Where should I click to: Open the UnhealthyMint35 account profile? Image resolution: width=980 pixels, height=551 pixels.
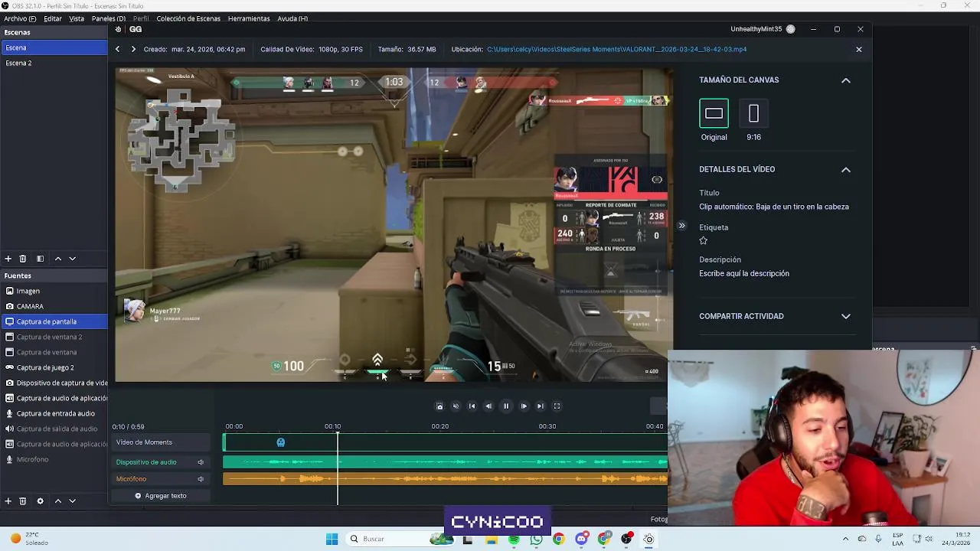(763, 29)
